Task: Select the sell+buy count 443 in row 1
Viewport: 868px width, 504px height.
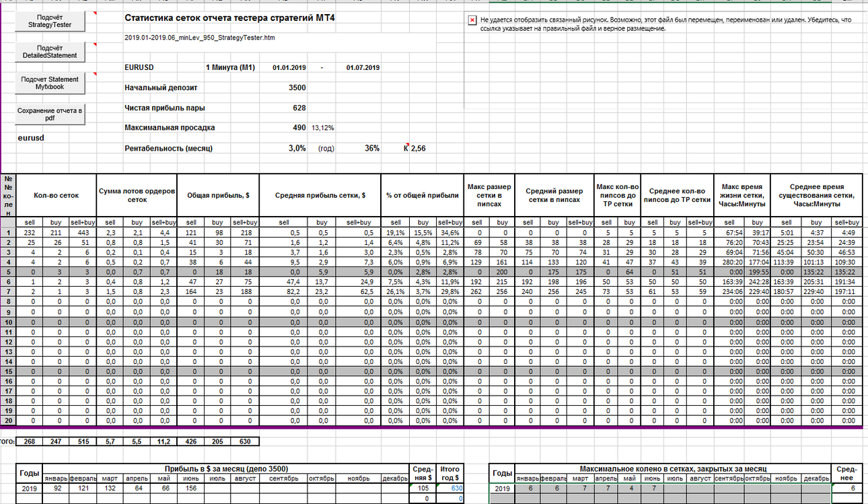Action: [83, 232]
